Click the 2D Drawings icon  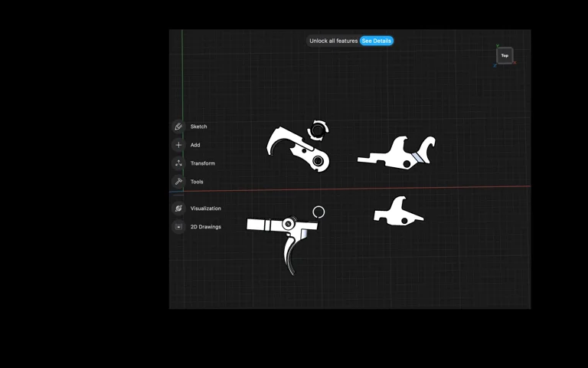click(x=178, y=227)
